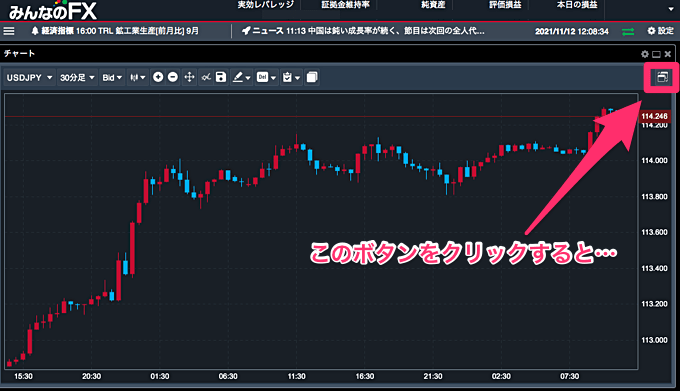Click the 06:30 time axis label

tap(228, 376)
